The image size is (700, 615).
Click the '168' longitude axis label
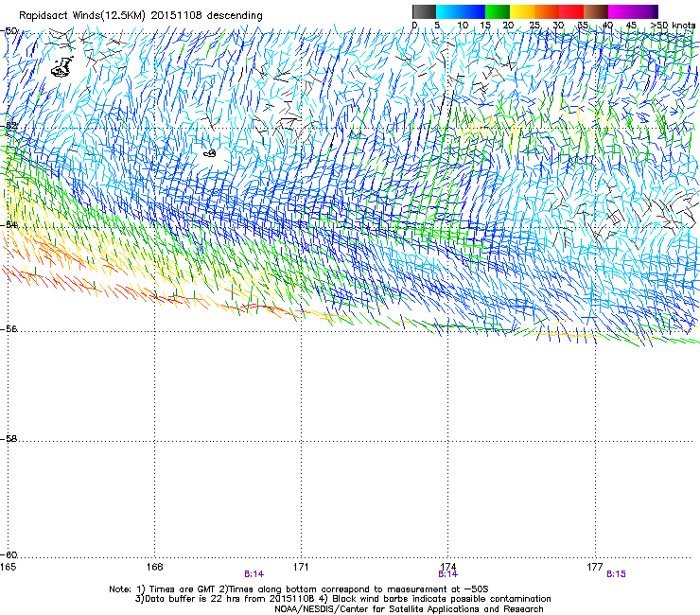(154, 567)
